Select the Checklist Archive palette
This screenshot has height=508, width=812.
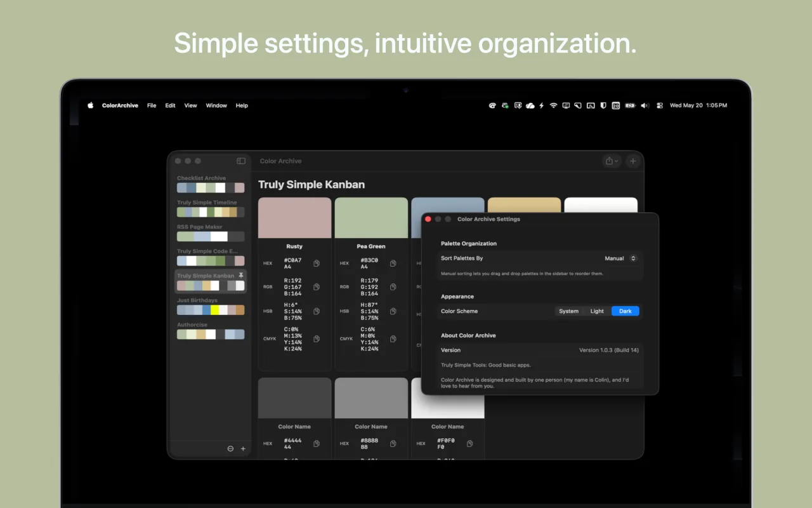pyautogui.click(x=211, y=184)
